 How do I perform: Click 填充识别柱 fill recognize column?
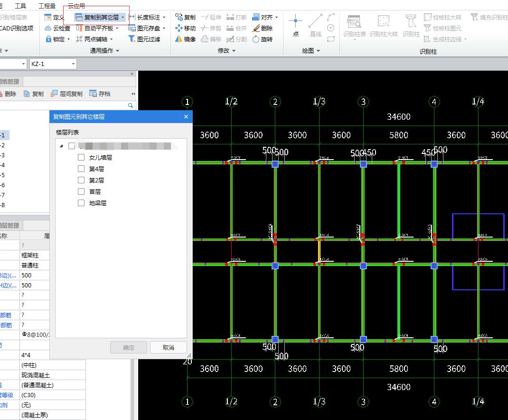pos(489,17)
